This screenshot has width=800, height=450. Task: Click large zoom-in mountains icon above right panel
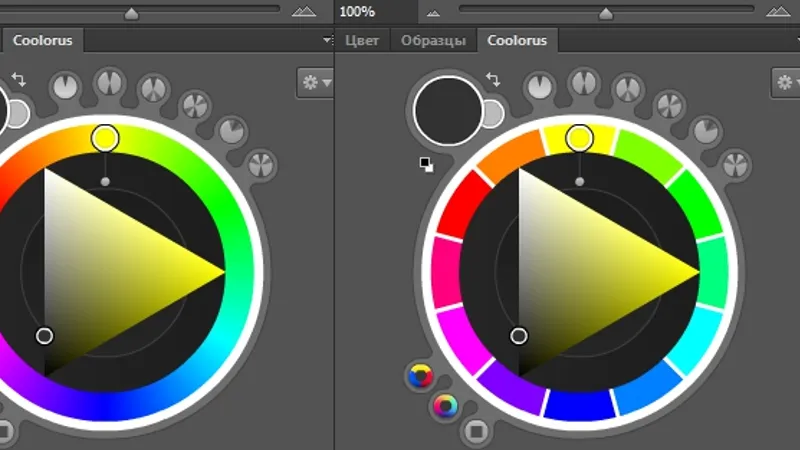coord(778,11)
